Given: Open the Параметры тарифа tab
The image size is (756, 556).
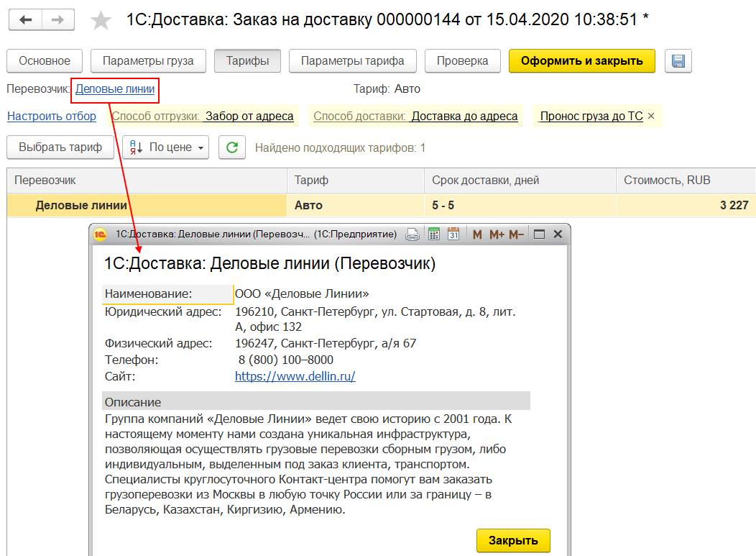Looking at the screenshot, I should pos(352,61).
